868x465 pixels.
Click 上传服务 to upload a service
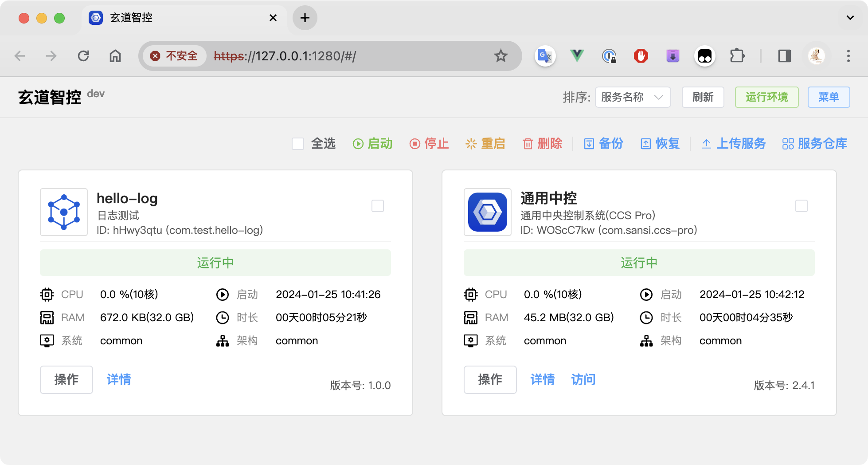734,144
